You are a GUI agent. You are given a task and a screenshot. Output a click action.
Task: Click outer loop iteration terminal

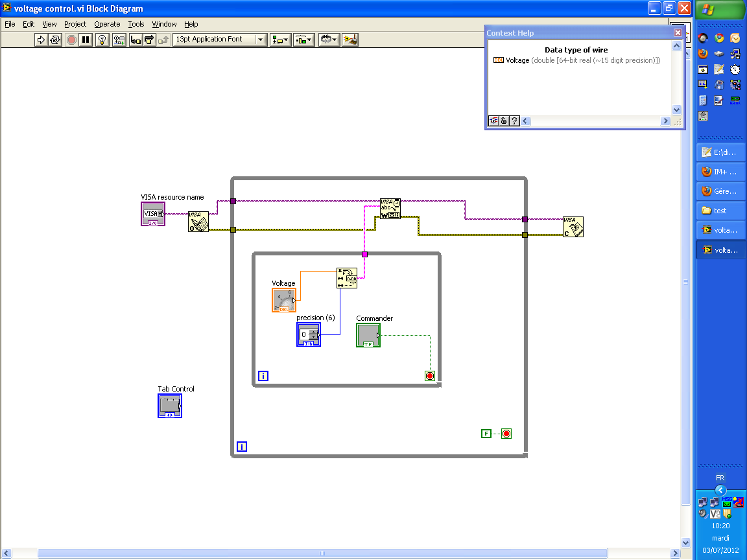[242, 447]
